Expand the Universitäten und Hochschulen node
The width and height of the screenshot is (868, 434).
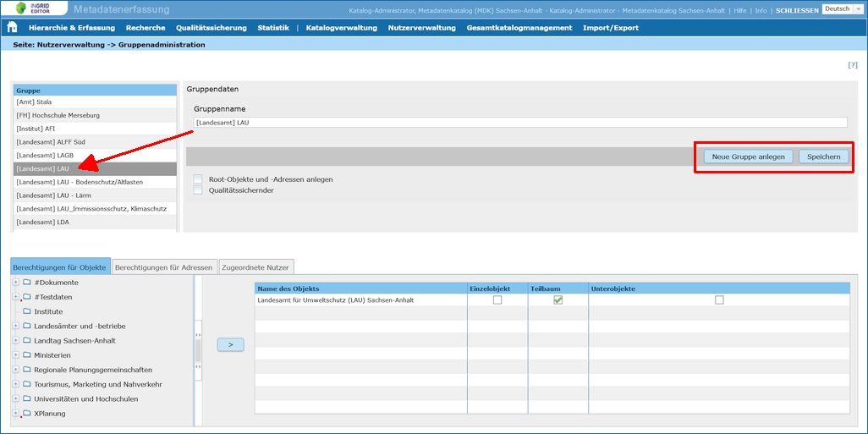pos(16,398)
